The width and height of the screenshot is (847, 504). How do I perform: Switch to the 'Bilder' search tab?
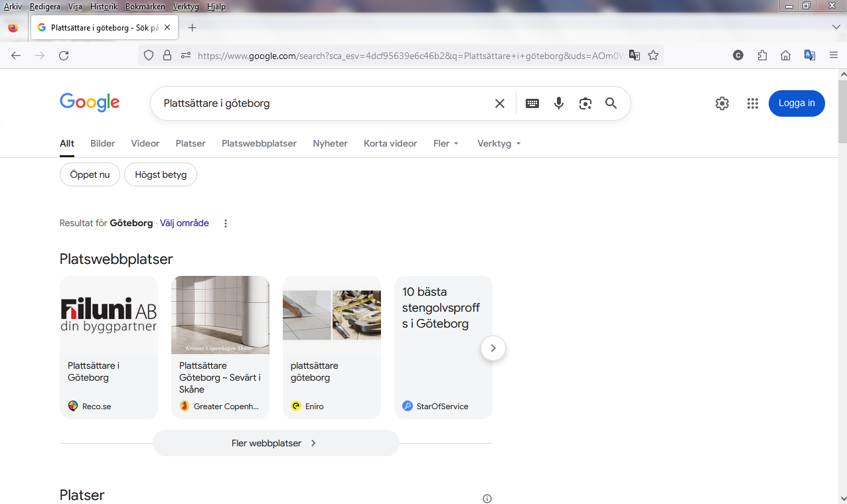coord(103,143)
